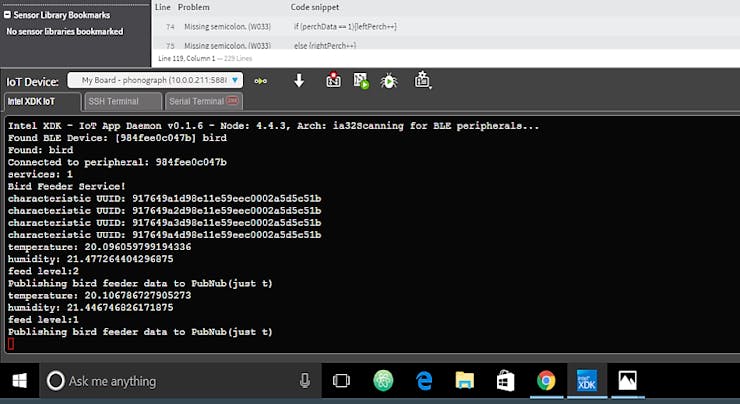Image resolution: width=740 pixels, height=404 pixels.
Task: Open the Windows Start menu
Action: click(x=19, y=380)
